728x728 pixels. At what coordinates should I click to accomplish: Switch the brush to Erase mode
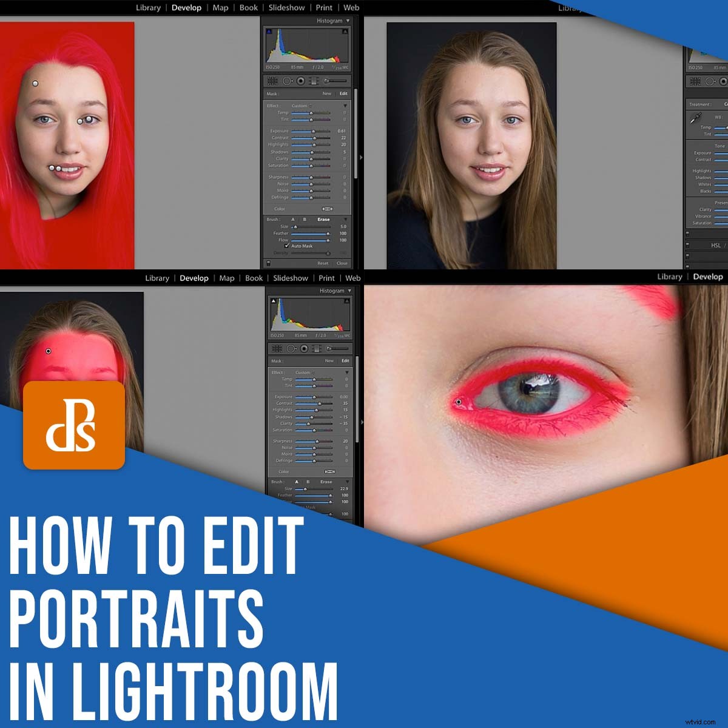click(x=324, y=220)
